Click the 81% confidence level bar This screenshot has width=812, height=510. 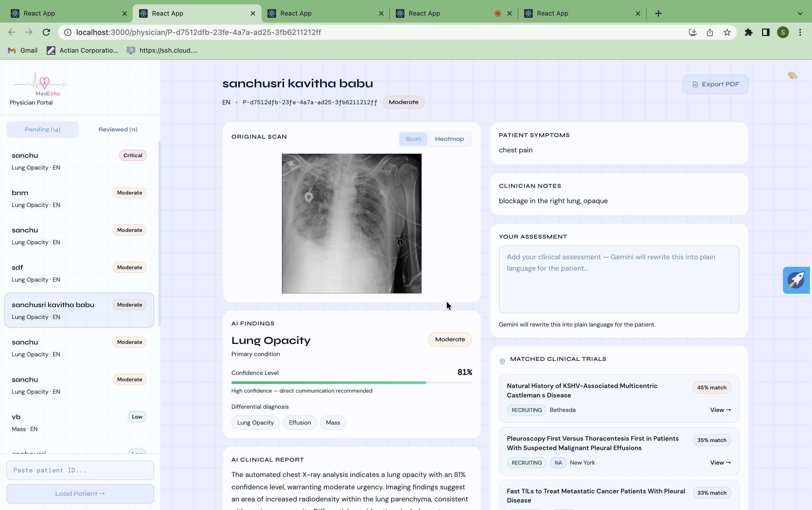(351, 383)
